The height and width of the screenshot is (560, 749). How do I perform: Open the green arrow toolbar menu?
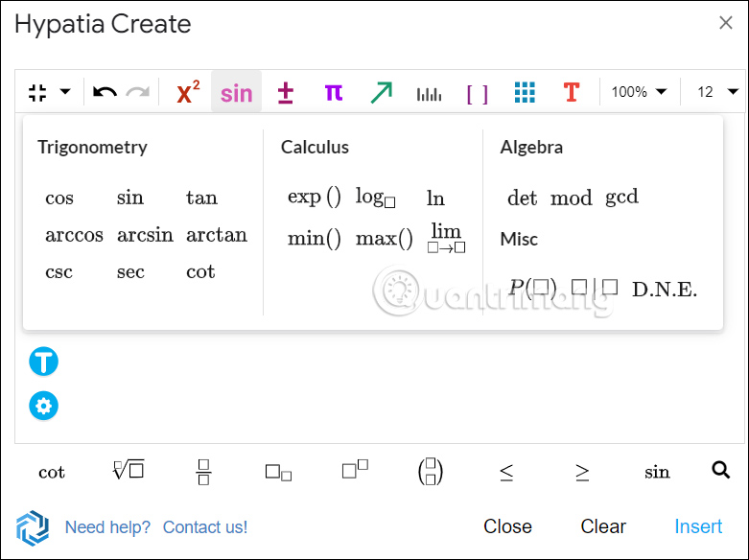point(381,92)
